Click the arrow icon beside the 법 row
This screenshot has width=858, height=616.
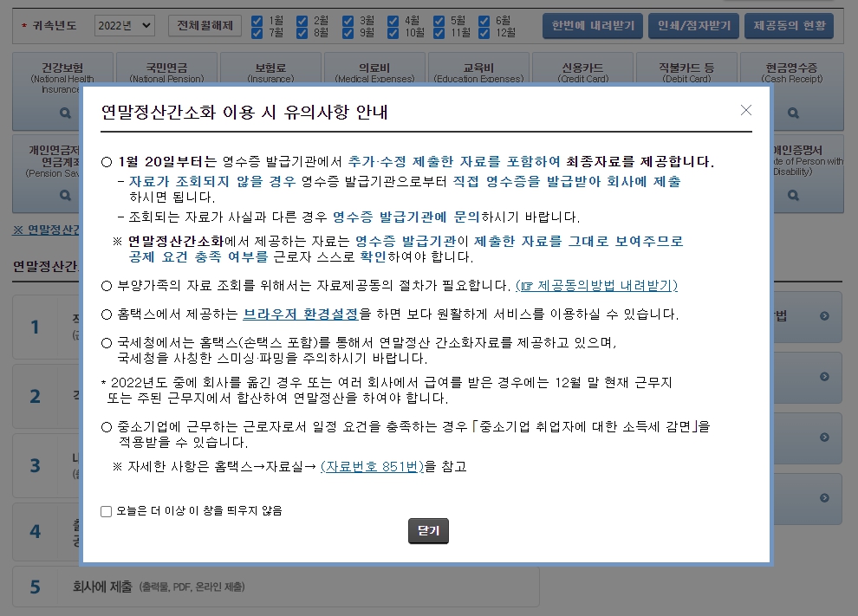click(824, 316)
